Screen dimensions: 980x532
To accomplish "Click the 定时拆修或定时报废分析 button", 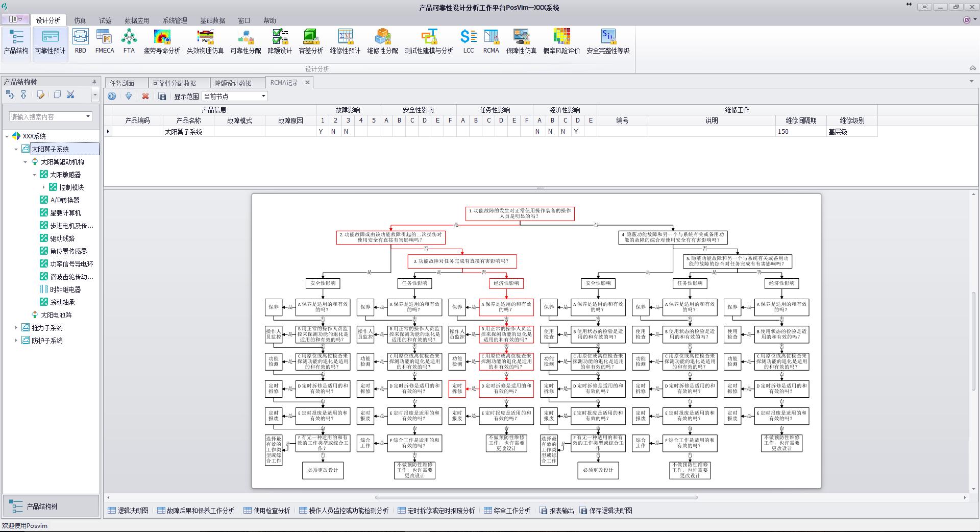I will (x=436, y=511).
